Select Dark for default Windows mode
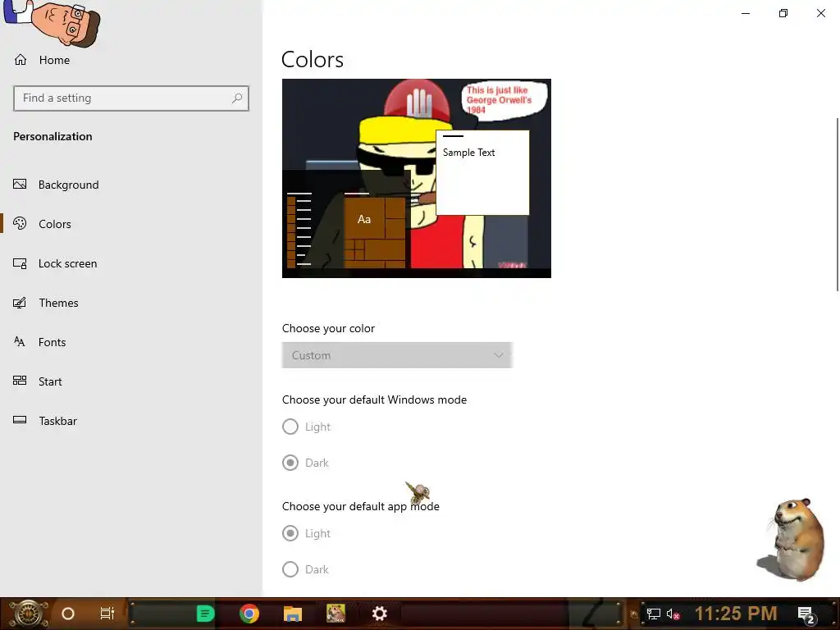 tap(290, 463)
